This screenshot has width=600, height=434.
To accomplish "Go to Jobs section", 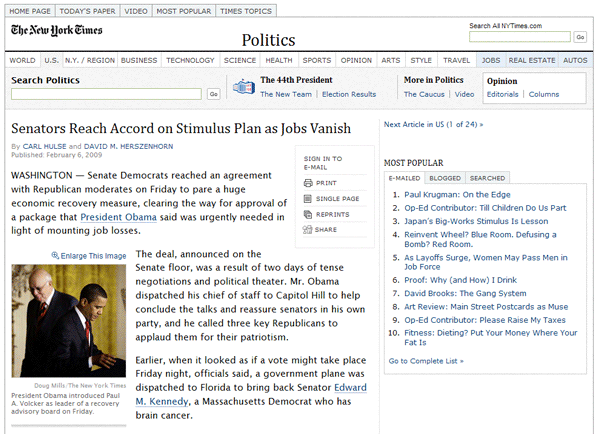I will click(x=491, y=60).
